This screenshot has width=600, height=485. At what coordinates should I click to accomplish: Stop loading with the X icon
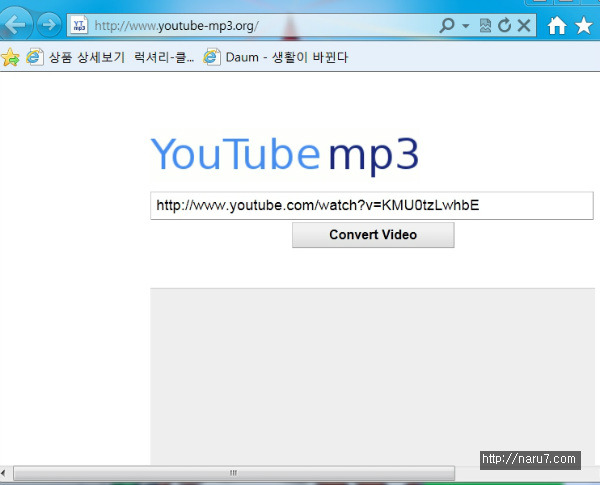(524, 26)
